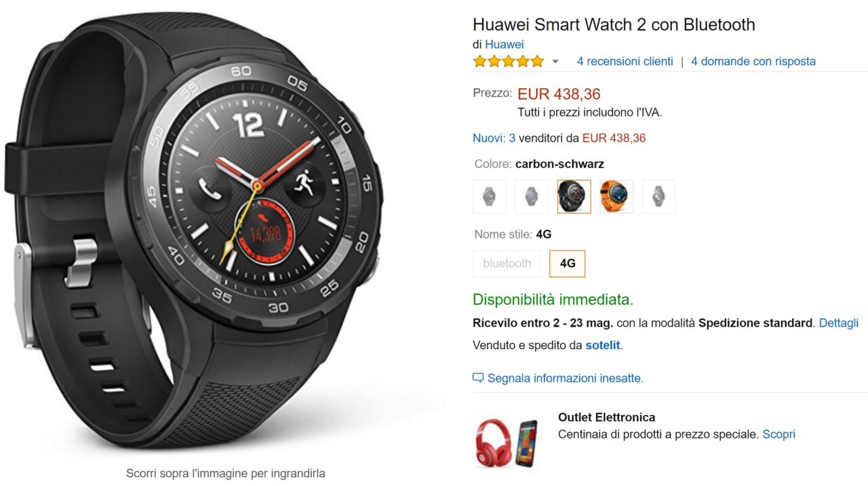Select the bluetooth style option

coord(507,264)
